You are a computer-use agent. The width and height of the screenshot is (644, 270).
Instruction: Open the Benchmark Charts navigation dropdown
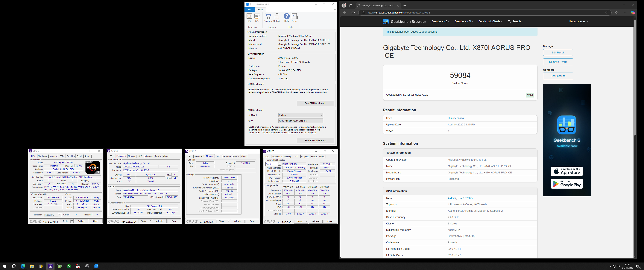click(x=490, y=22)
